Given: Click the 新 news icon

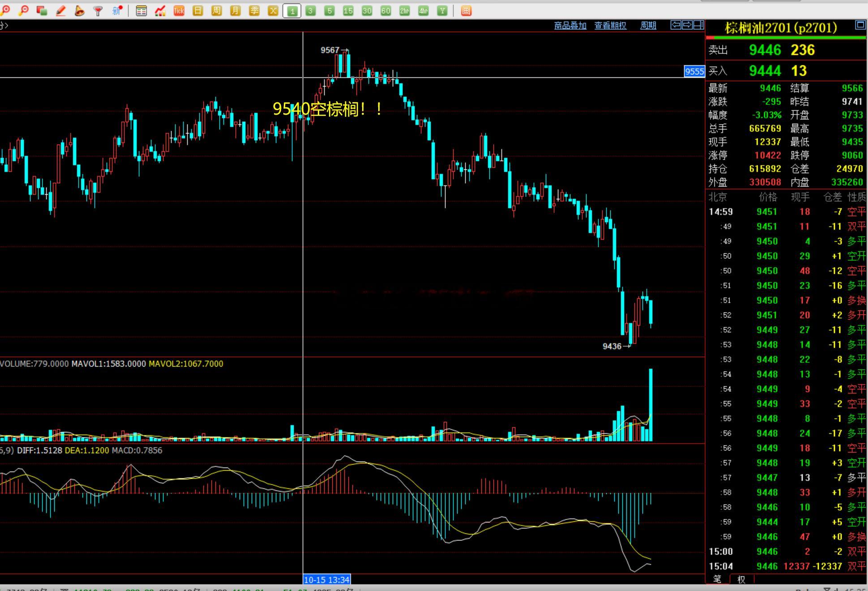Looking at the screenshot, I should [x=117, y=10].
